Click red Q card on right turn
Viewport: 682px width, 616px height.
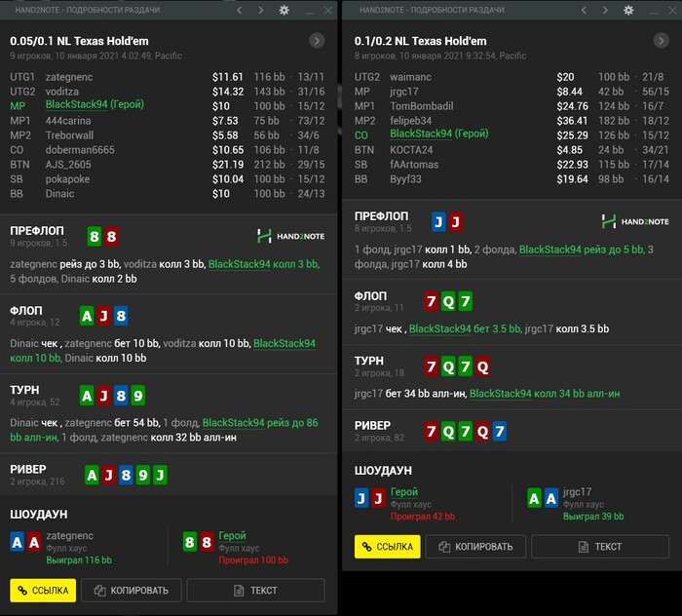point(482,366)
